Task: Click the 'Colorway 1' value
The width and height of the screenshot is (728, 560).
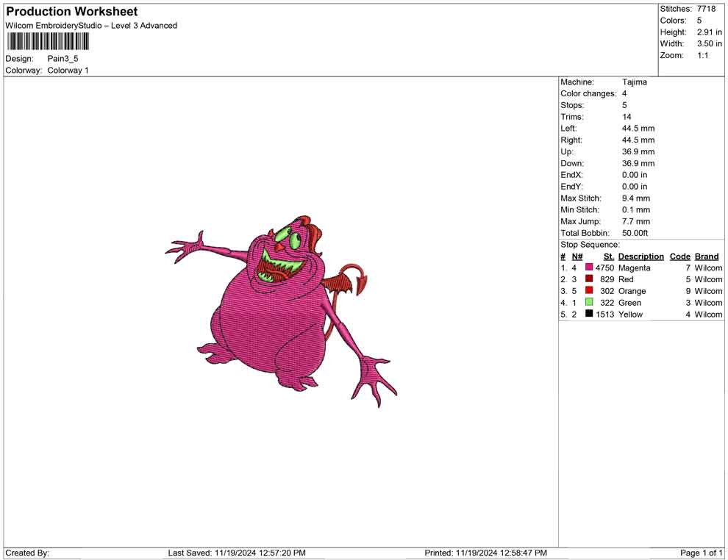Action: [x=68, y=71]
